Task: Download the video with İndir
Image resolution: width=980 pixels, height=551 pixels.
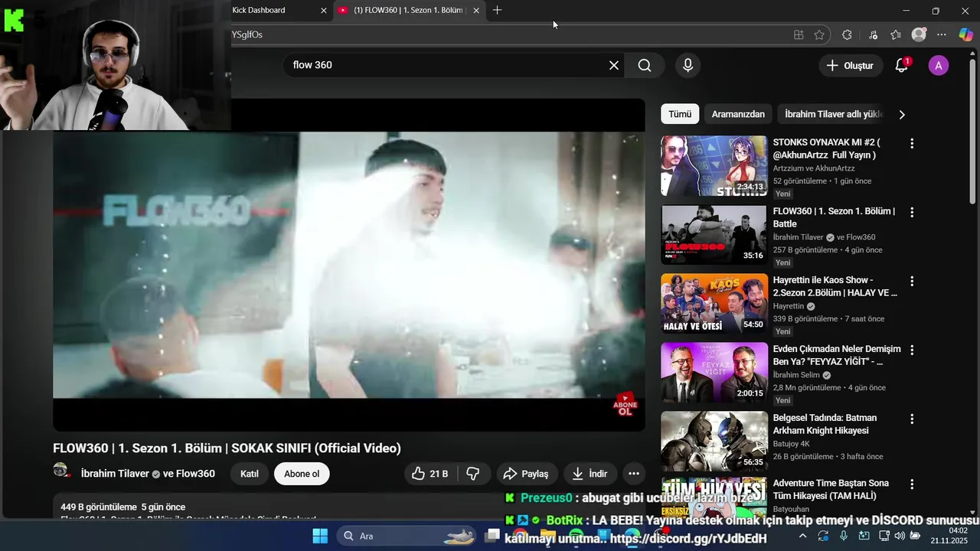Action: tap(590, 474)
